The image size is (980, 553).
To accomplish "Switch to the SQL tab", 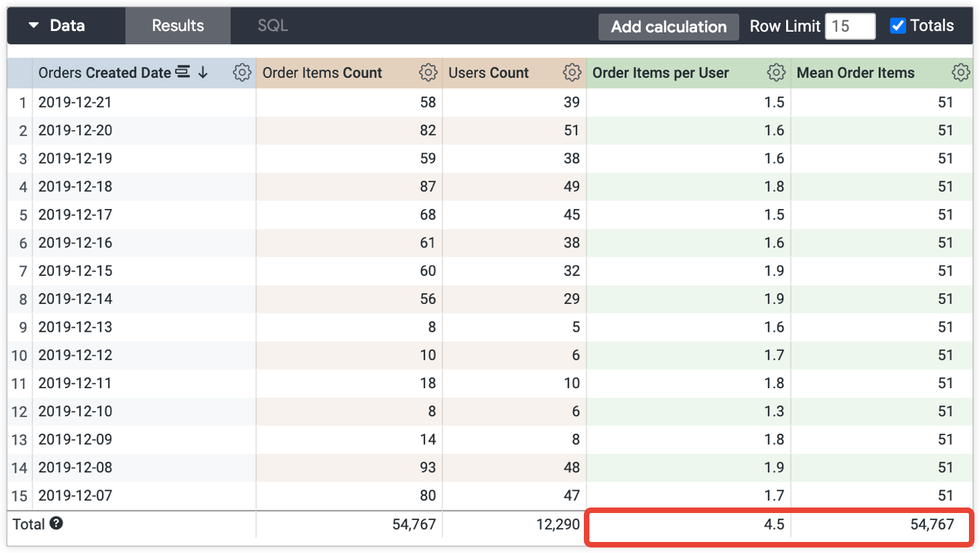I will pyautogui.click(x=273, y=26).
